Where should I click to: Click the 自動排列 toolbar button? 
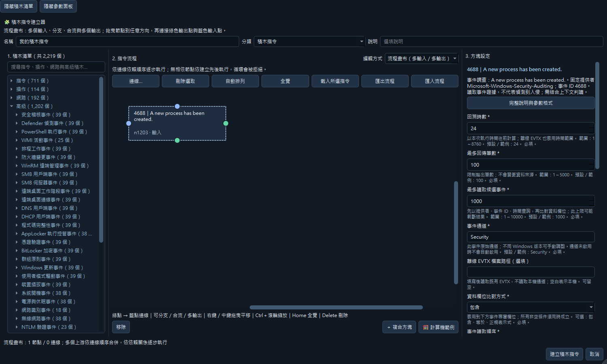pyautogui.click(x=235, y=81)
